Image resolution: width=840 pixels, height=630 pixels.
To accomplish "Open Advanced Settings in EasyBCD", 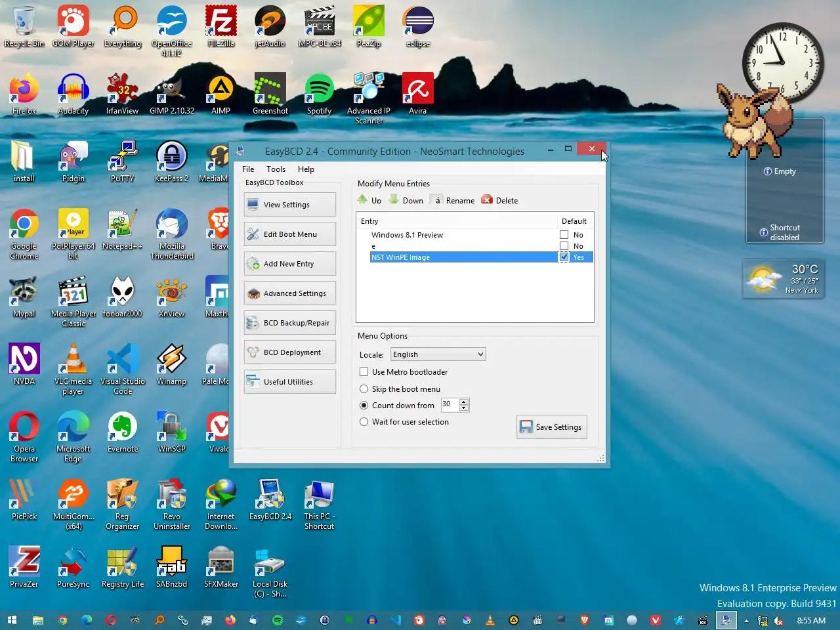I will pyautogui.click(x=289, y=293).
